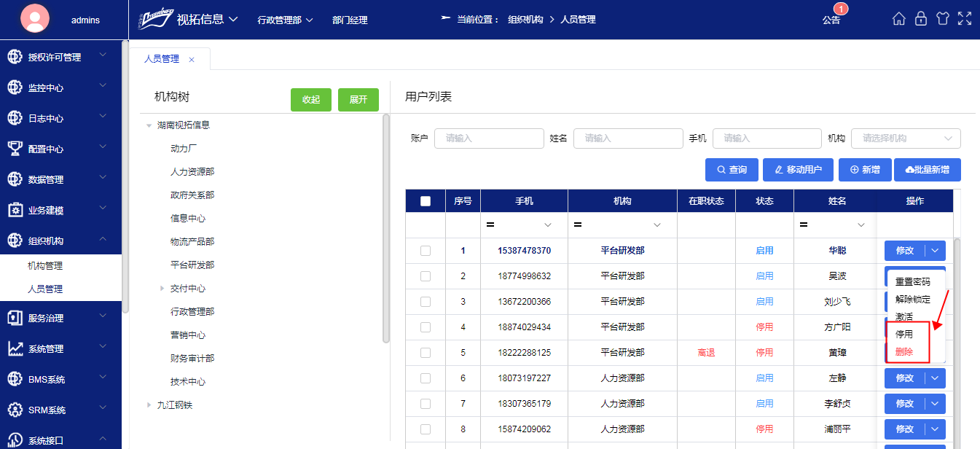Click the globe icon beside 监控中心
Screen dimensions: 980x449
click(x=15, y=87)
